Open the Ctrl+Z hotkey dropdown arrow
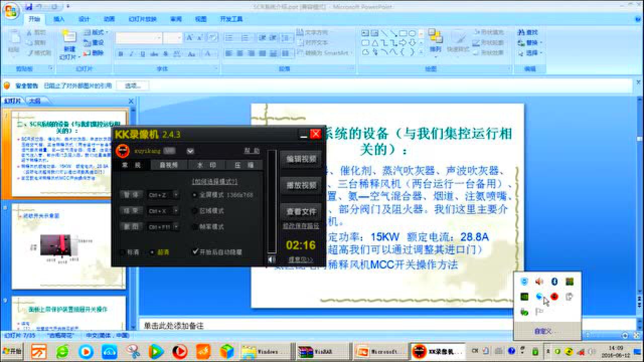644x362 pixels. coord(176,195)
